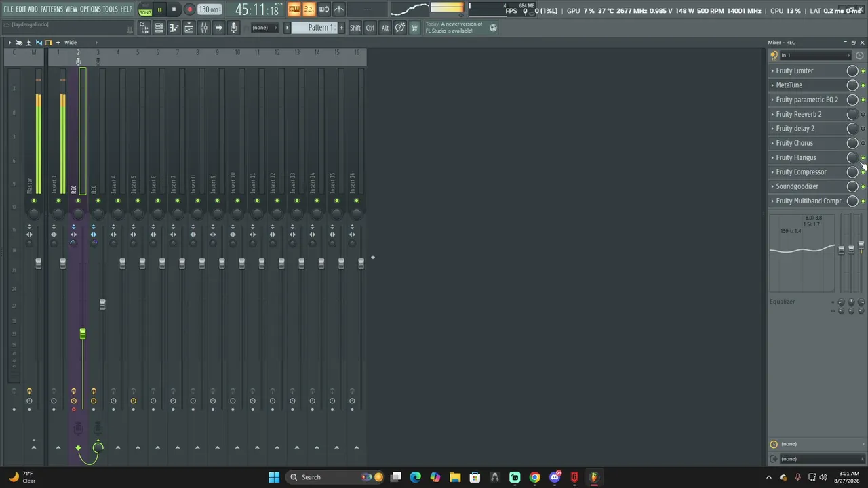The image size is (868, 488).
Task: Click the FL Studio taskbar icon
Action: [x=594, y=477]
